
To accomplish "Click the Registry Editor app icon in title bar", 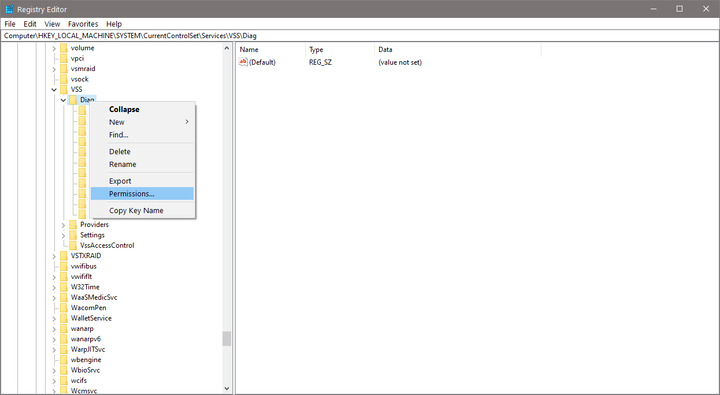I will pos(9,9).
